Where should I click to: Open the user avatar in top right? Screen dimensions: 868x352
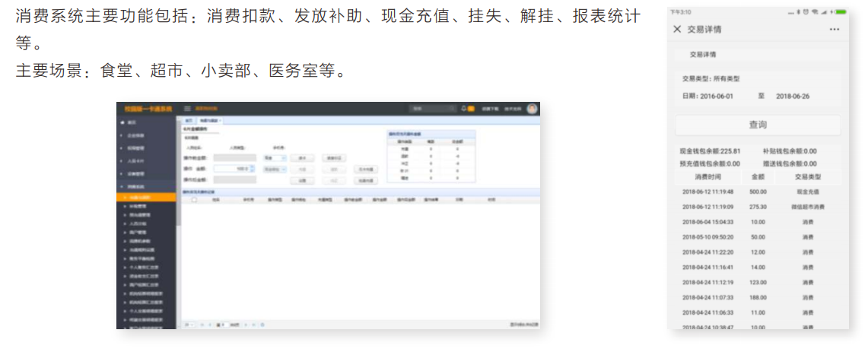(x=532, y=109)
